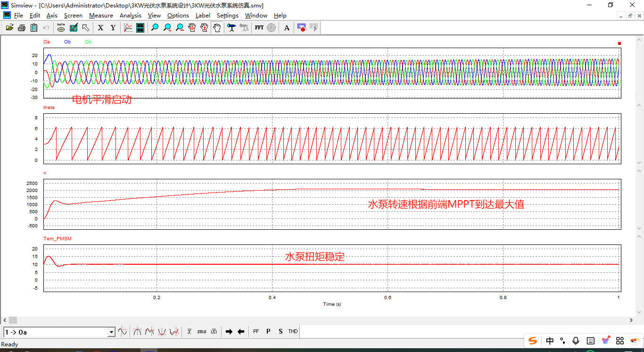Click the horizontal scrollbar right arrow
644x352 pixels.
click(631, 320)
